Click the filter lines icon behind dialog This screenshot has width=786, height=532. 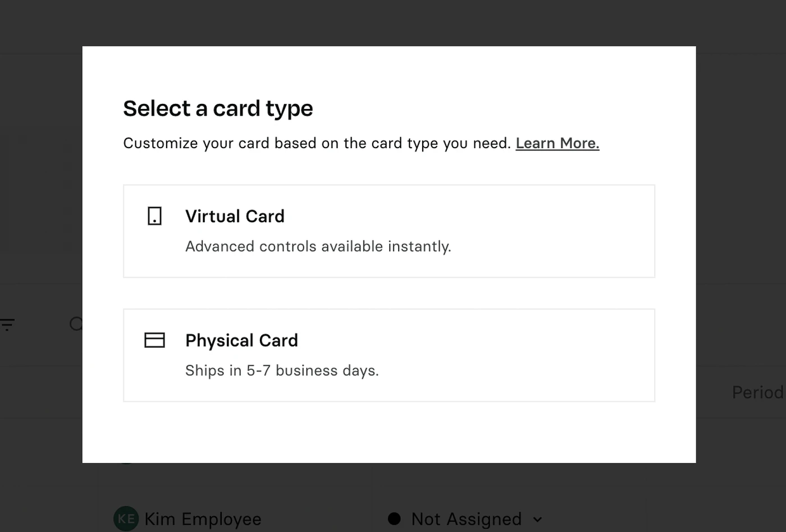(7, 324)
